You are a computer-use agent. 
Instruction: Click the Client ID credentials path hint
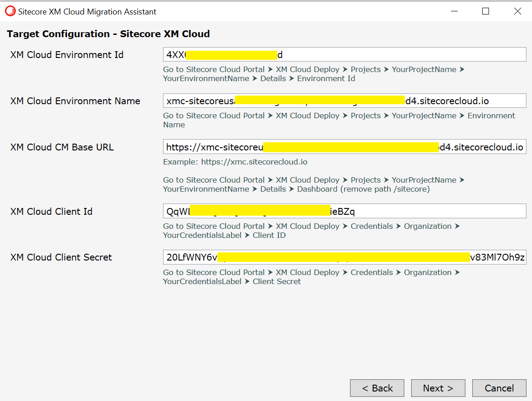[312, 231]
